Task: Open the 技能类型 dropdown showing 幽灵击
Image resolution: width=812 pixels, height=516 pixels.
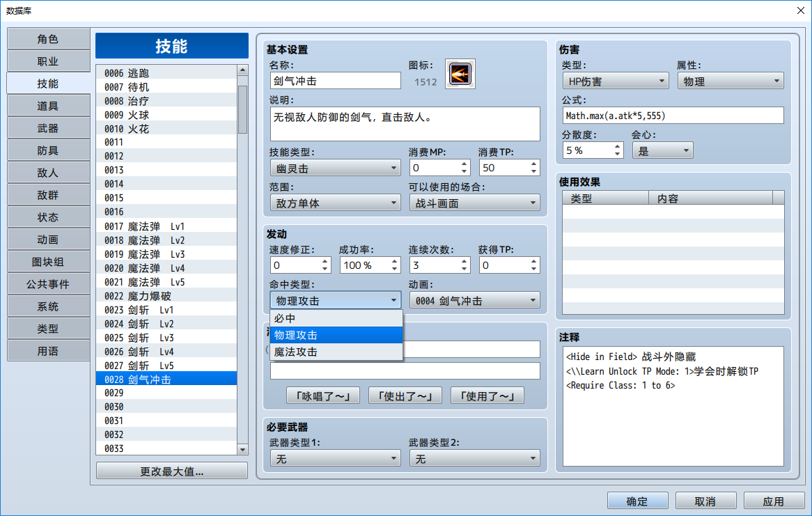Action: [x=335, y=168]
